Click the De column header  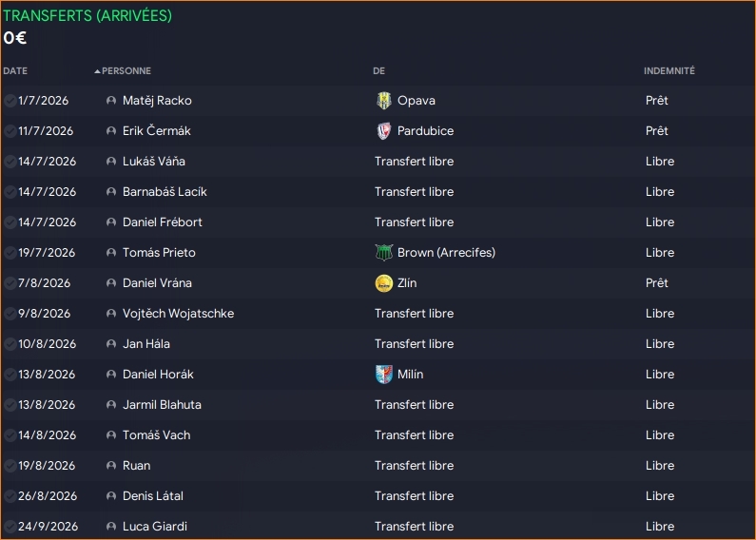378,71
